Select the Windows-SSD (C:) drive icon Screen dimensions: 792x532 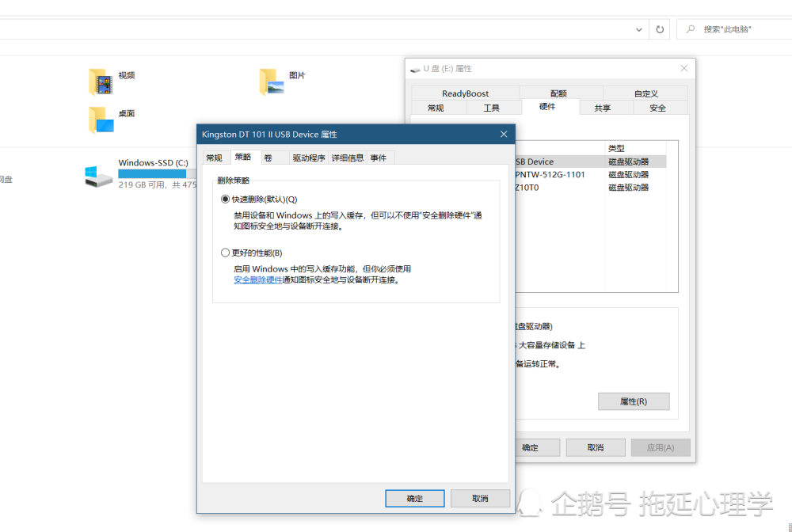(x=99, y=177)
